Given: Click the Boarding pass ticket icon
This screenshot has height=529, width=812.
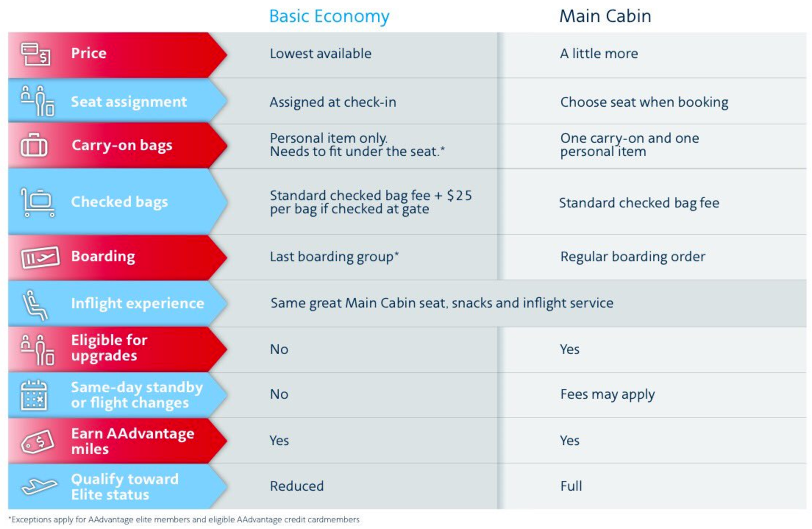Looking at the screenshot, I should (40, 257).
